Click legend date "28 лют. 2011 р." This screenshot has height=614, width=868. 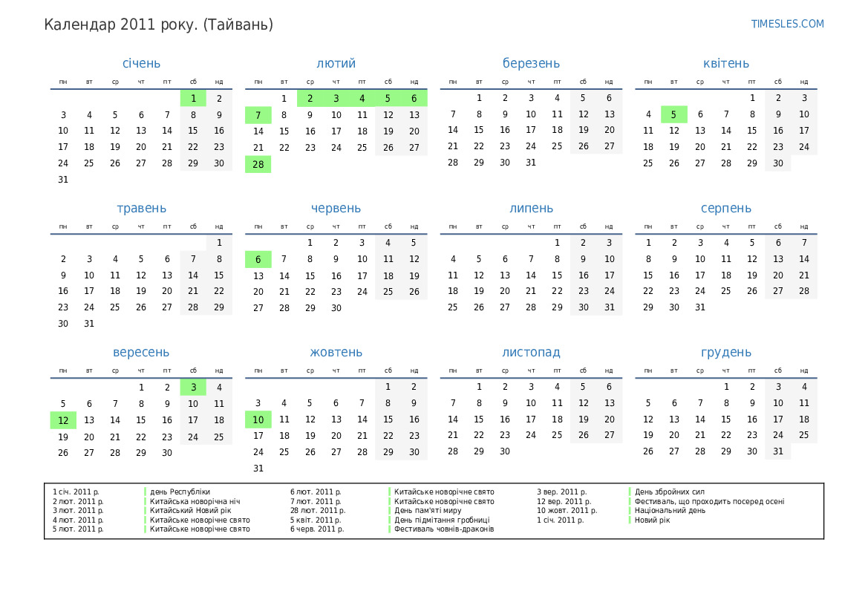coord(318,511)
